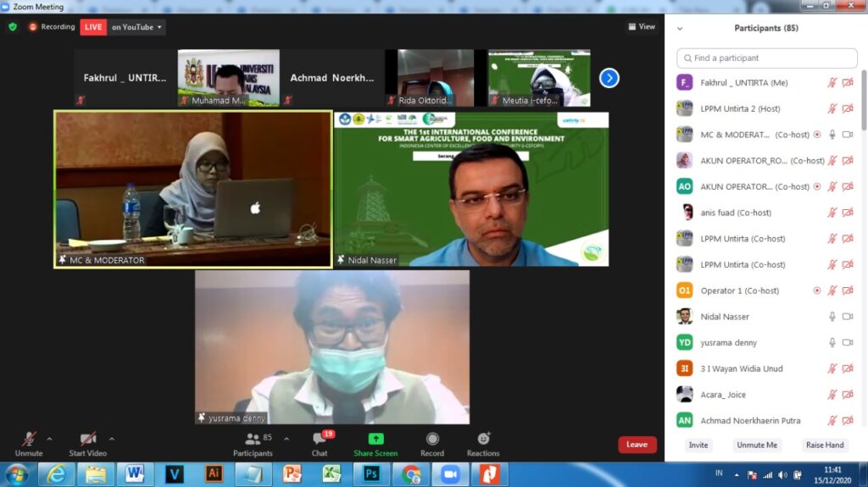The width and height of the screenshot is (868, 487).
Task: Click yusrama denny's microphone icon
Action: point(832,342)
